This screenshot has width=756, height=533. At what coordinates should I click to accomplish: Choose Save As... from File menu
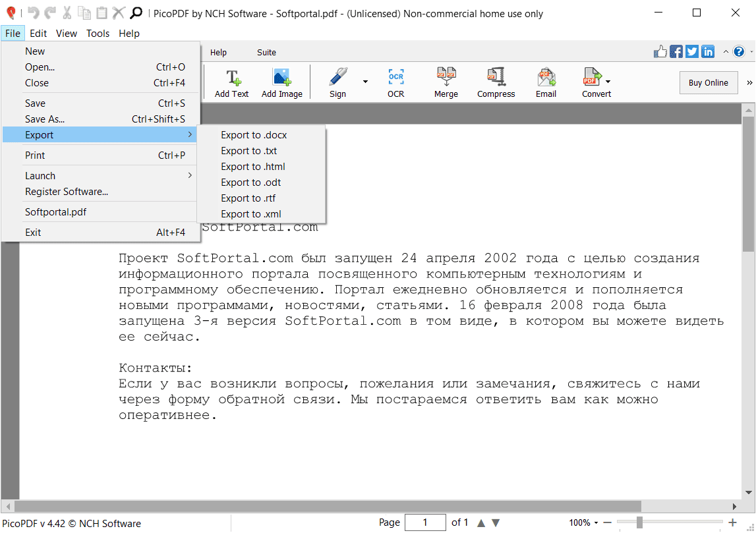click(x=101, y=119)
